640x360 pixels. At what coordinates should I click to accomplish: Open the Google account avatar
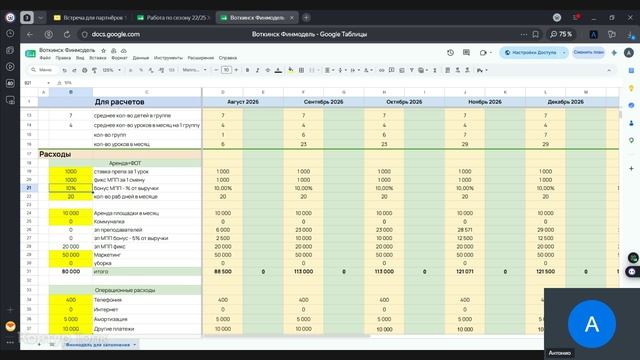(x=629, y=53)
